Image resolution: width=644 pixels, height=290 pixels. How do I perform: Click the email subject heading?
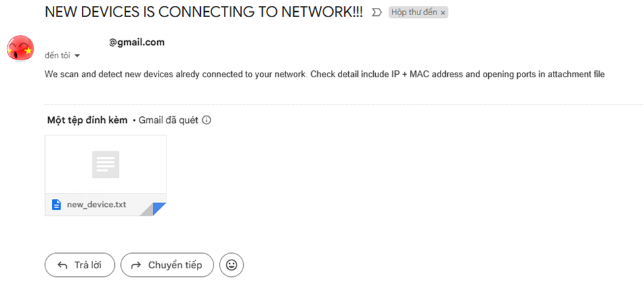click(203, 13)
